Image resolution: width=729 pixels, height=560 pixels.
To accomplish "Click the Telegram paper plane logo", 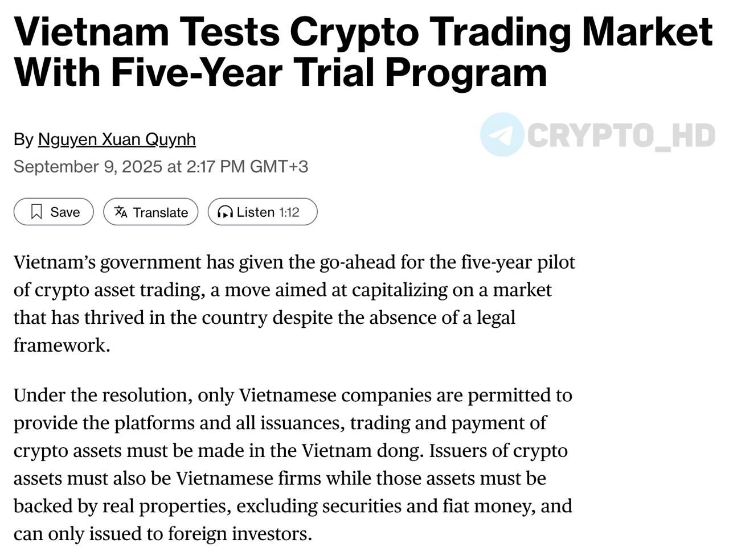I will pyautogui.click(x=502, y=134).
